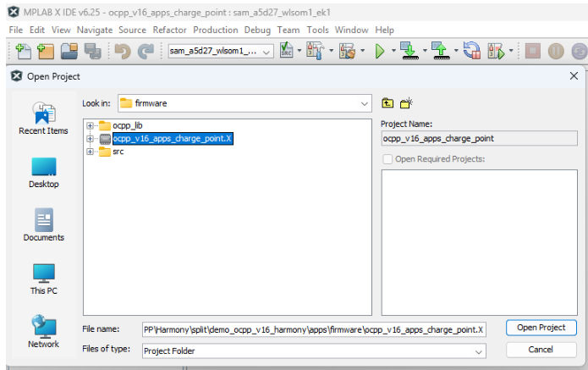Click the Read Device Memory icon
This screenshot has height=370, width=588.
pos(441,50)
